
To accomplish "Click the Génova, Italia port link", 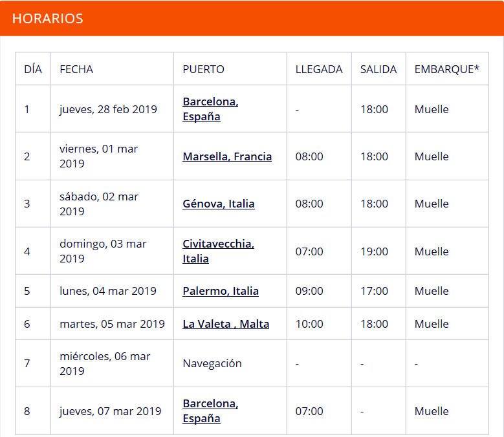I will (x=219, y=204).
